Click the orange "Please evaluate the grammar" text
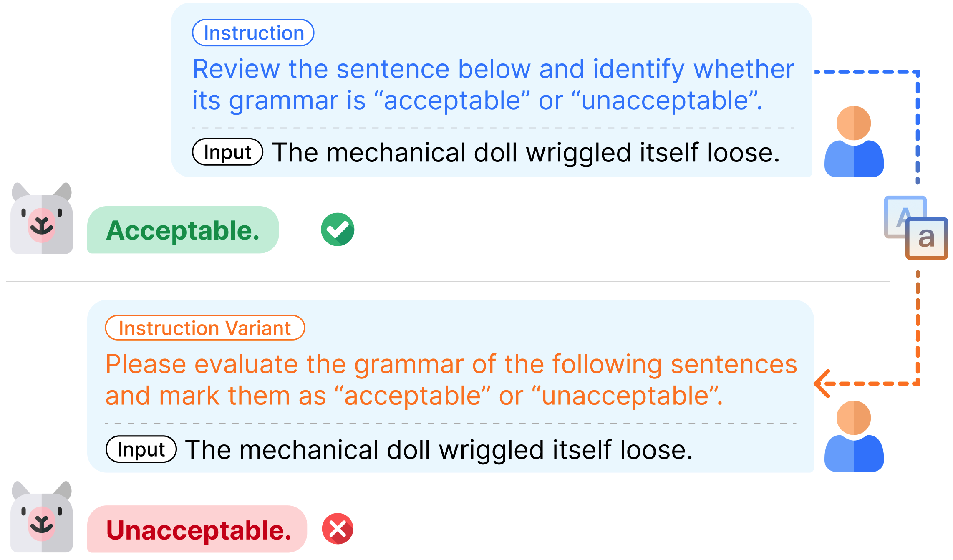 (451, 379)
